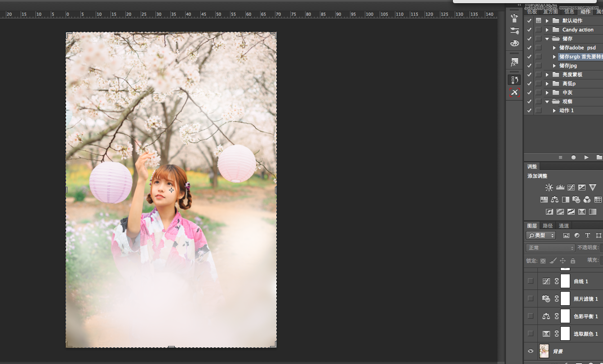Filter layers by adjustment type icon

[x=577, y=236]
